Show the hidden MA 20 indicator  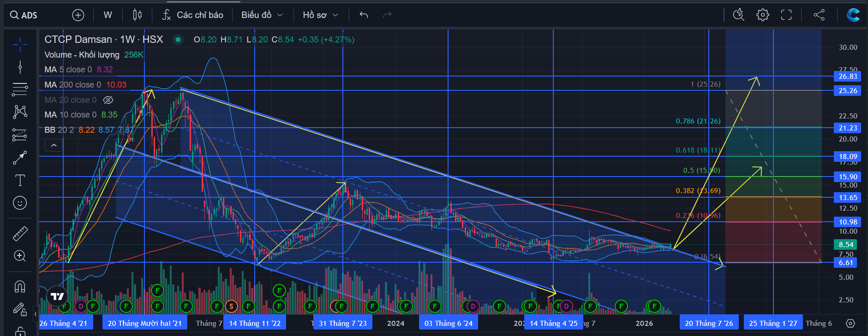(108, 100)
